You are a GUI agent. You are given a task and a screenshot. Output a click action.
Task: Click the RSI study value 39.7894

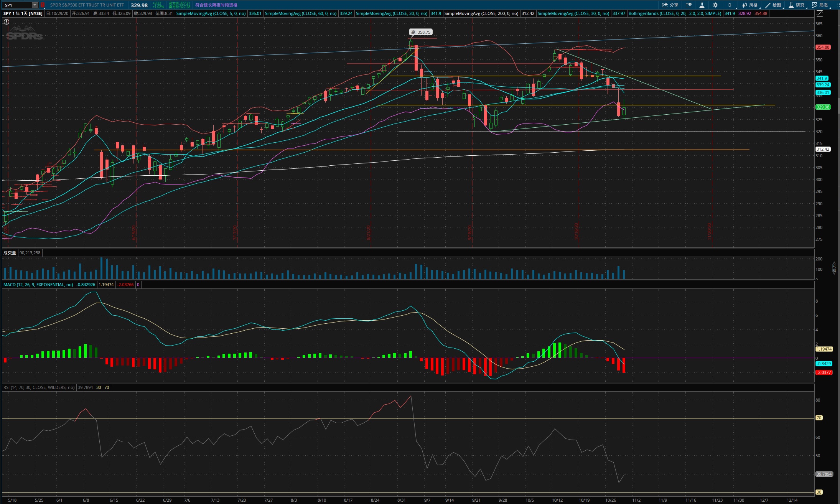click(x=85, y=387)
